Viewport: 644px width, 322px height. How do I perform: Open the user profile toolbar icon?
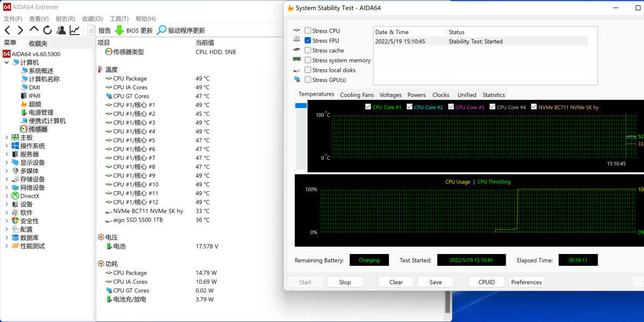click(x=61, y=30)
